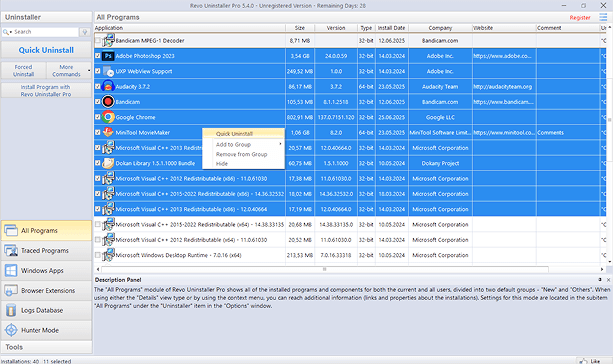613x364 pixels.
Task: Click the scroll-left arrow of horizontal scrollbar
Action: [98, 269]
